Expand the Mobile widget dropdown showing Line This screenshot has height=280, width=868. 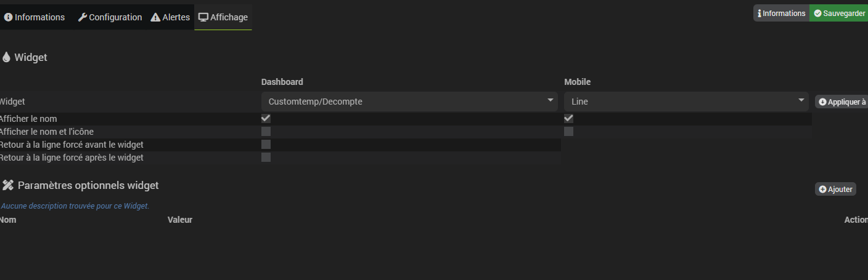(686, 102)
